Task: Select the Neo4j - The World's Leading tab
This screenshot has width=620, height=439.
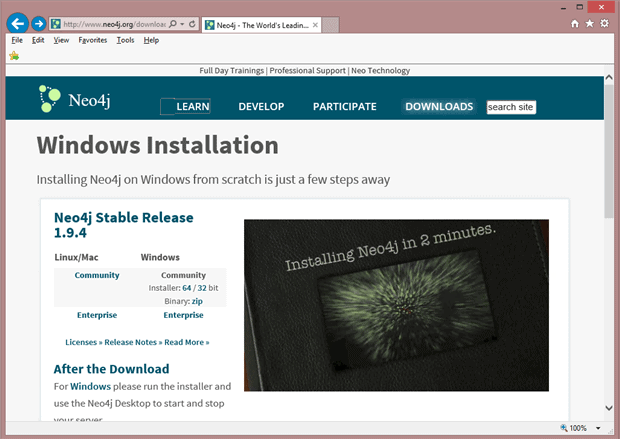Action: tap(261, 25)
